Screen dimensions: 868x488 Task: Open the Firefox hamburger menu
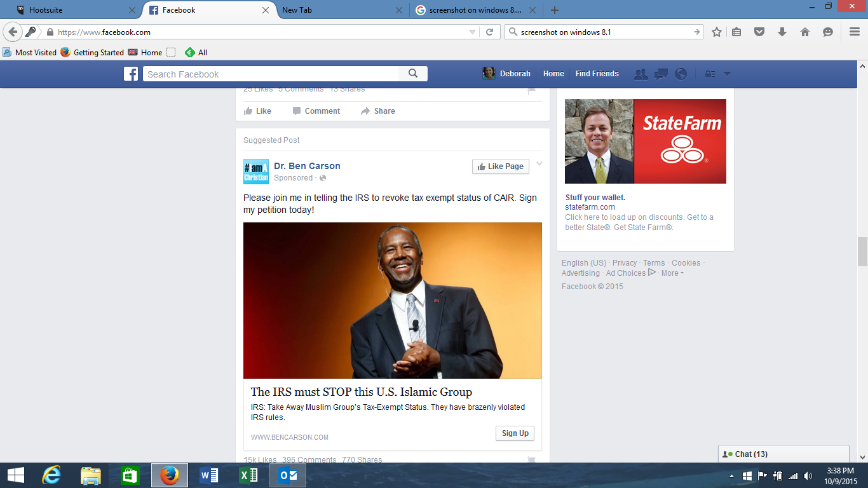[x=855, y=32]
